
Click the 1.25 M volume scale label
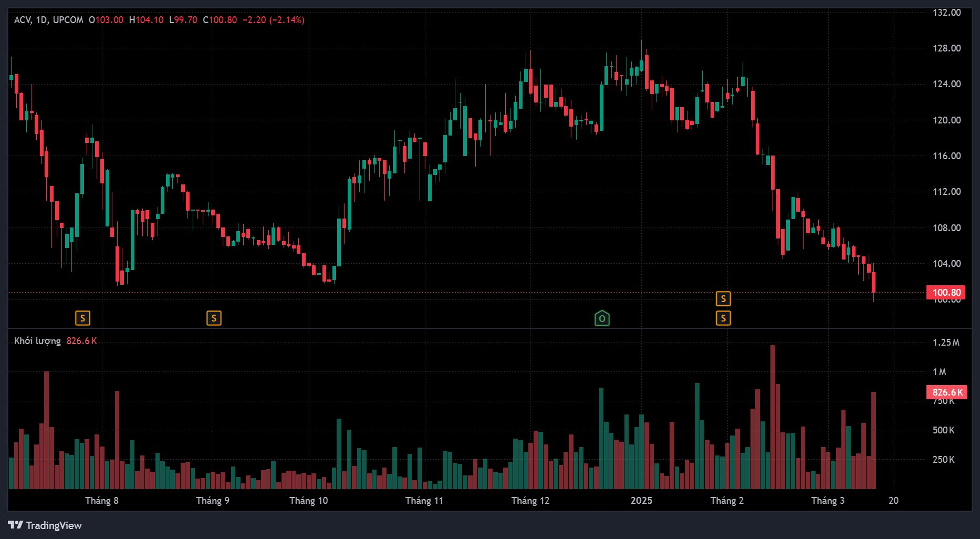(945, 343)
